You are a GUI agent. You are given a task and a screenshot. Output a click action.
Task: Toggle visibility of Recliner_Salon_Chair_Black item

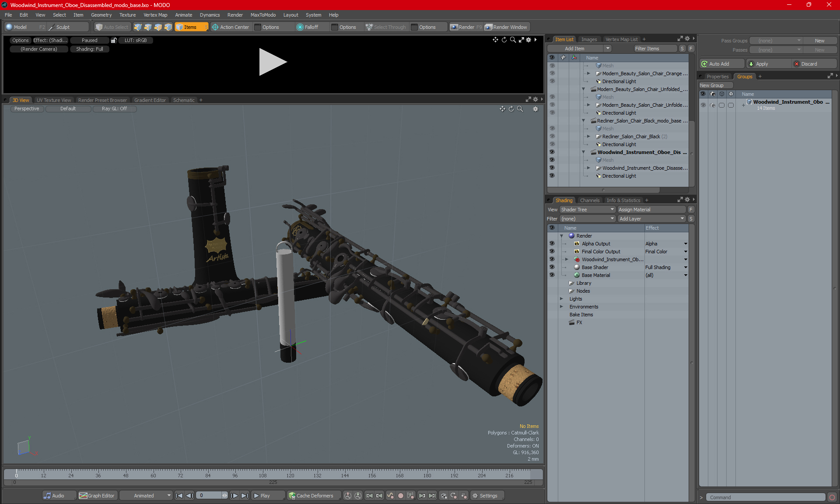pos(552,136)
